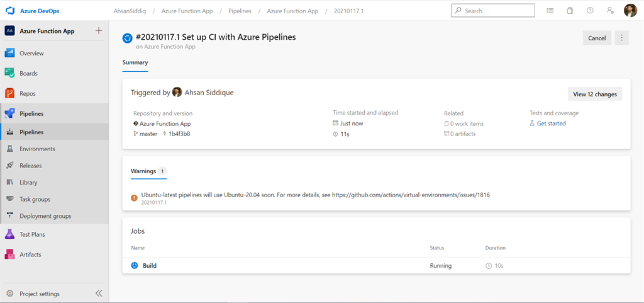
Task: Open the Overview hub icon
Action: [x=10, y=53]
